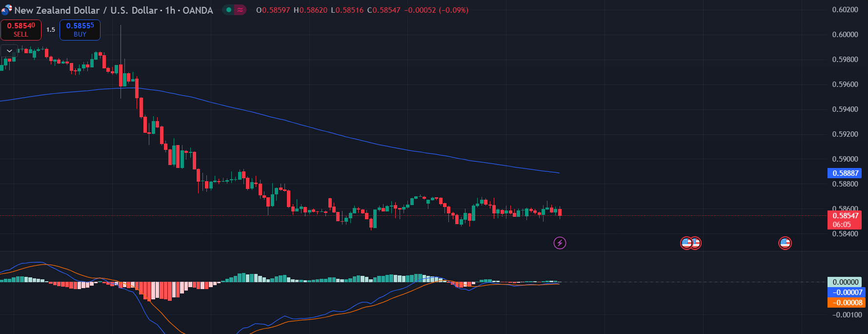
Task: Click the 0.58800 price scale label
Action: pos(845,184)
